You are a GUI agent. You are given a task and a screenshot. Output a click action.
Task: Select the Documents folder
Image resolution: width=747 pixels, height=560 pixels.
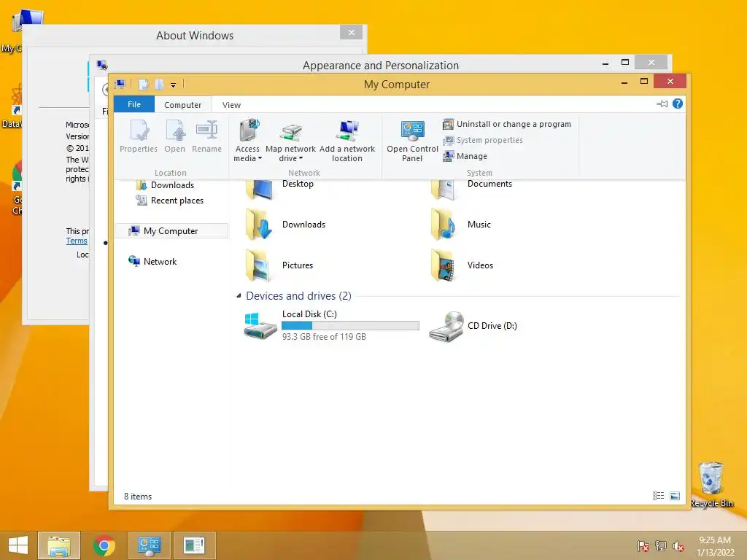472,189
